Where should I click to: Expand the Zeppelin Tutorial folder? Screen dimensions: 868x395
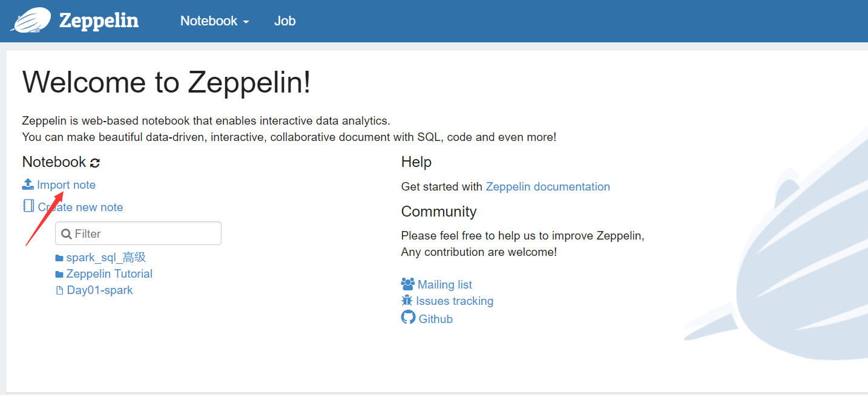[x=109, y=274]
